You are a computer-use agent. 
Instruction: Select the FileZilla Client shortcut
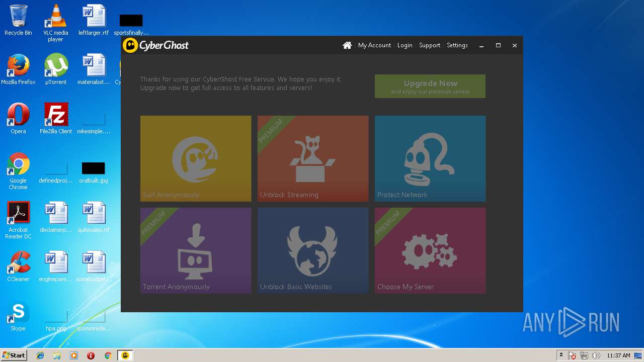pos(56,119)
